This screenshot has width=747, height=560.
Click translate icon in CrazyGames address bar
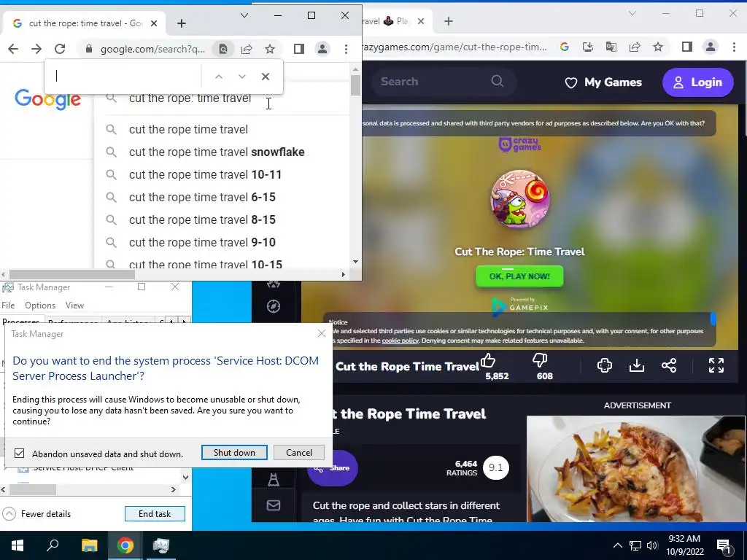(611, 47)
